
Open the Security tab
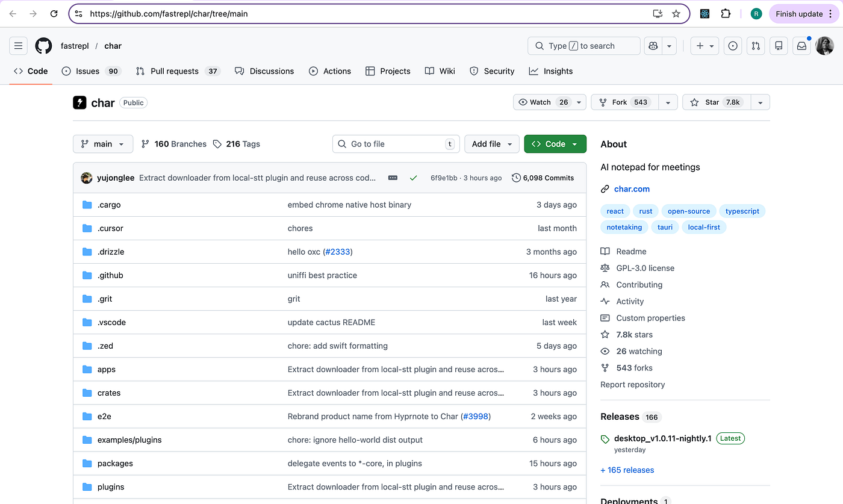[x=492, y=71]
